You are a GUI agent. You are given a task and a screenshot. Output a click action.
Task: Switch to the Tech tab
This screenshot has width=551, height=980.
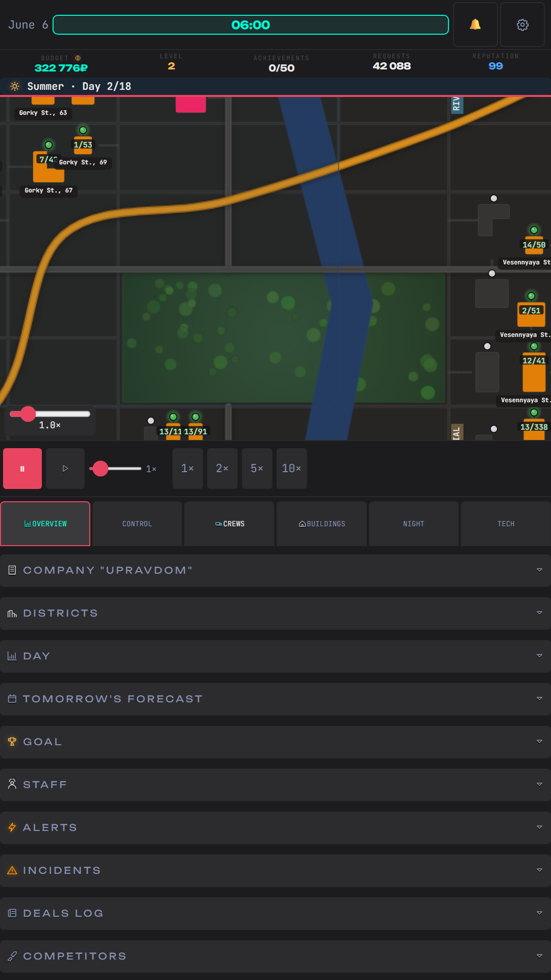pos(506,524)
